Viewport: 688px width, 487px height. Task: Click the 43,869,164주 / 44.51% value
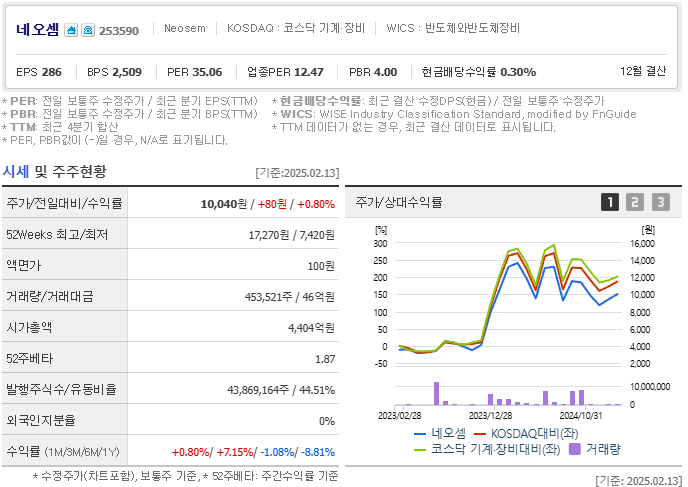tap(281, 390)
